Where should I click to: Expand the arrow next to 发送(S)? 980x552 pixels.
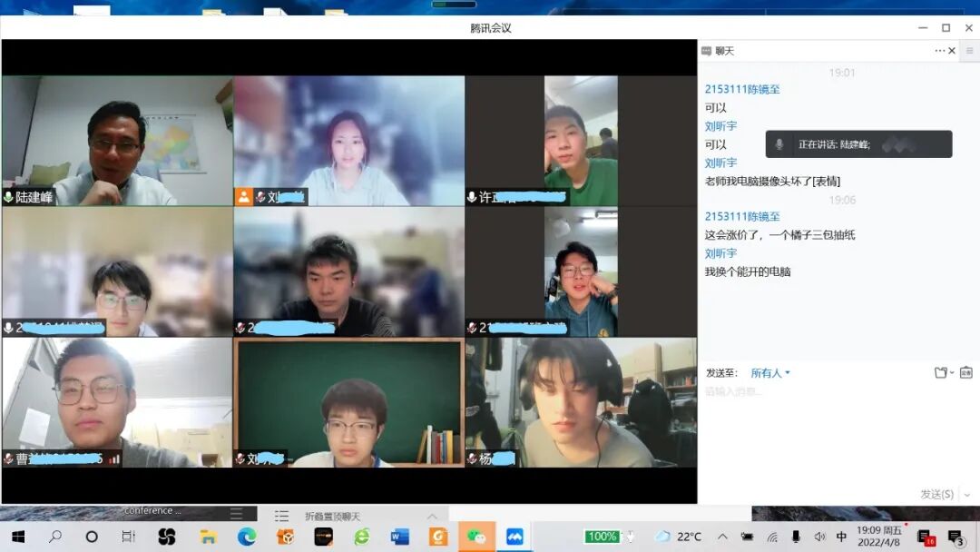click(967, 494)
